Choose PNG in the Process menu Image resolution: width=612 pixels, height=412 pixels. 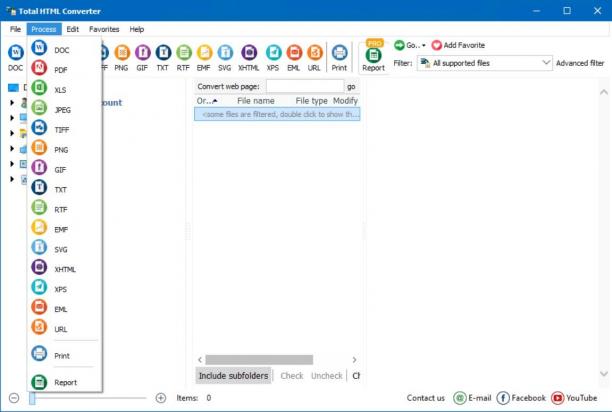click(x=64, y=149)
